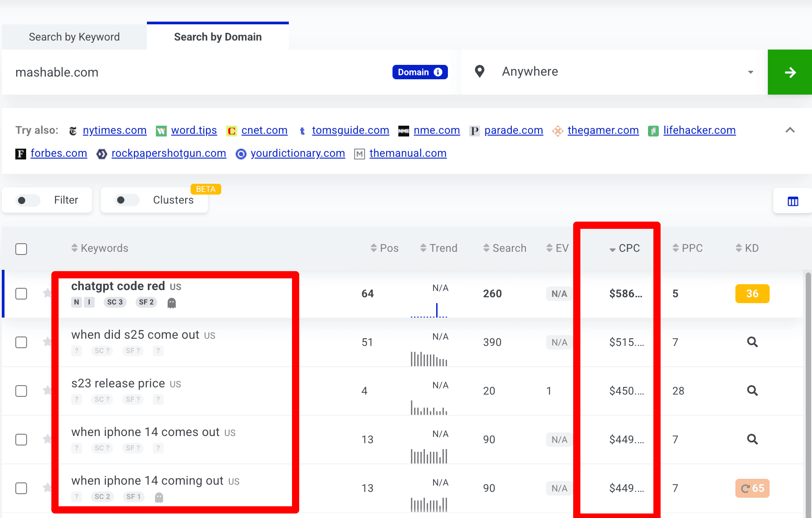This screenshot has width=812, height=518.
Task: Check KD for 'when iphone 14 comes out'
Action: point(752,439)
